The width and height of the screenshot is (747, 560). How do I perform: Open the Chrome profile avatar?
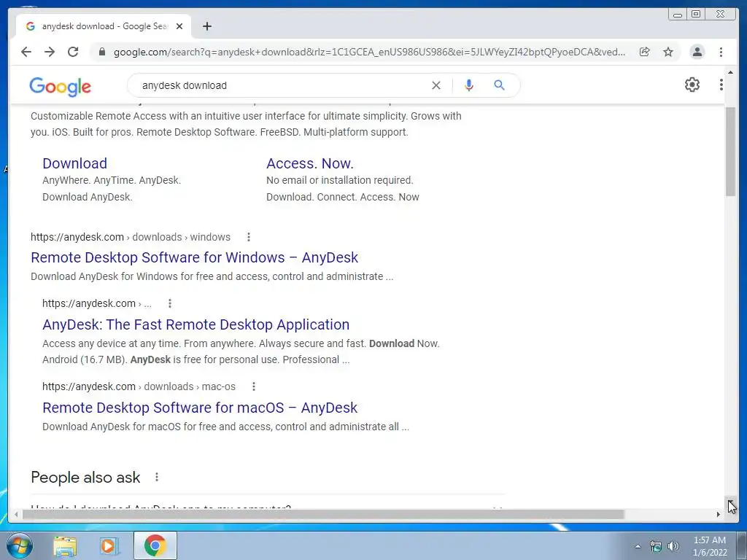697,52
